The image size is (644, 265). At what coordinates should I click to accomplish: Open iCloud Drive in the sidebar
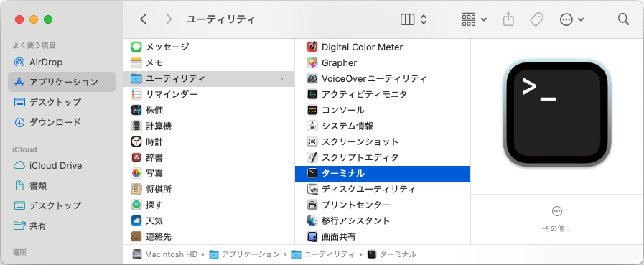coord(62,166)
